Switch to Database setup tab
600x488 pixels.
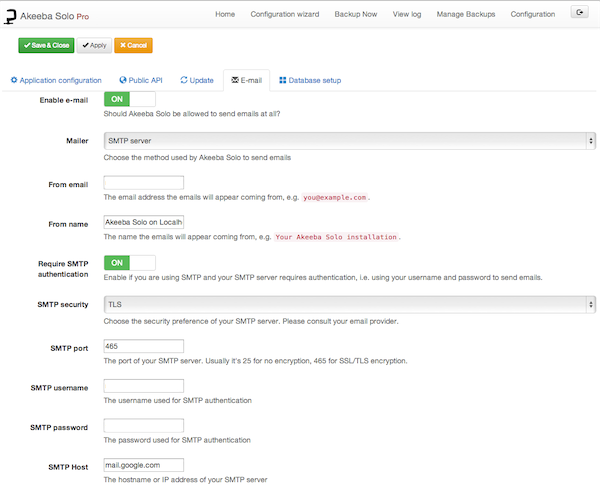click(x=310, y=80)
